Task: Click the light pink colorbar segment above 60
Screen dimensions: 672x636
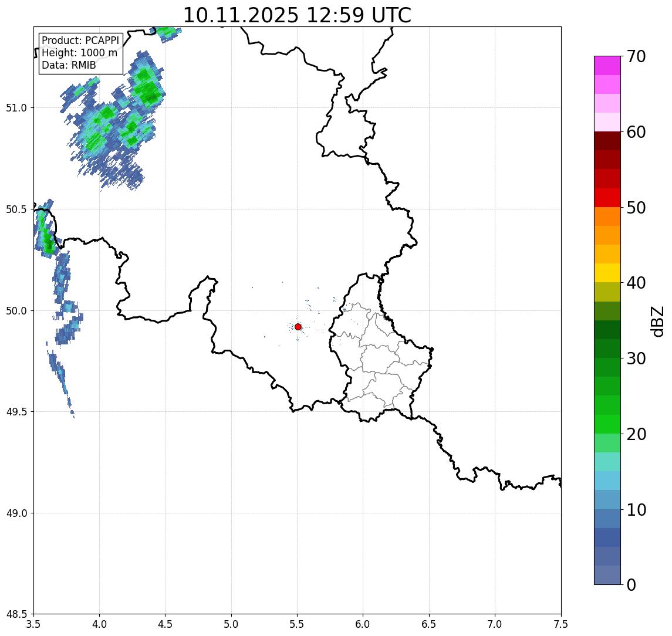Action: pyautogui.click(x=607, y=122)
